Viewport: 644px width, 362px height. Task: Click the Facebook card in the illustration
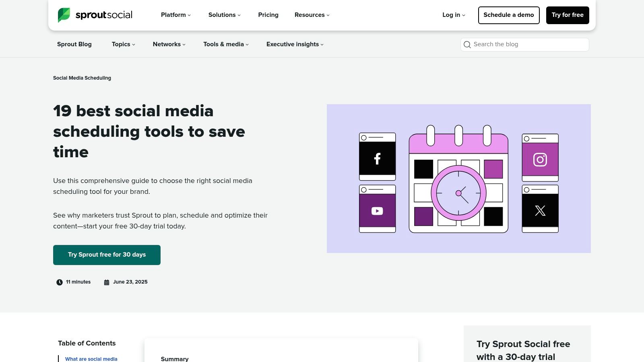[378, 156]
